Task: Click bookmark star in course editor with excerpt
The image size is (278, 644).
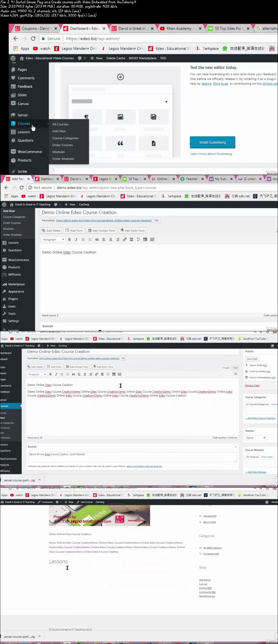Action: (x=261, y=332)
